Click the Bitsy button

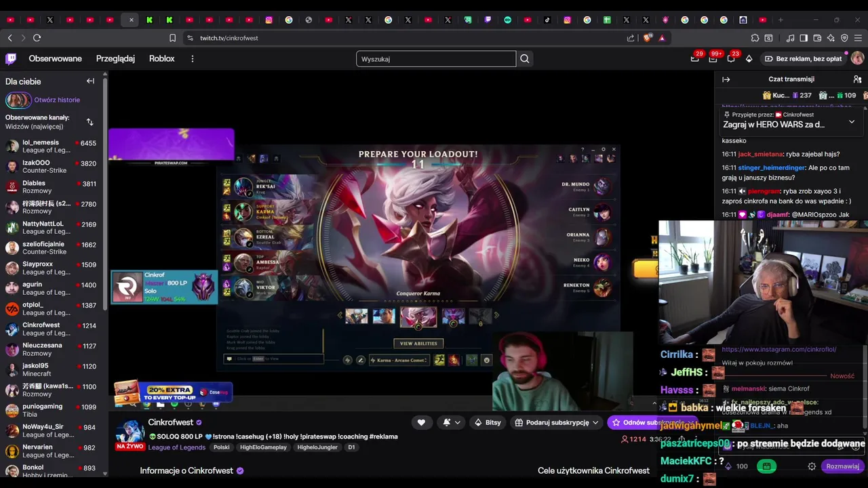(488, 422)
